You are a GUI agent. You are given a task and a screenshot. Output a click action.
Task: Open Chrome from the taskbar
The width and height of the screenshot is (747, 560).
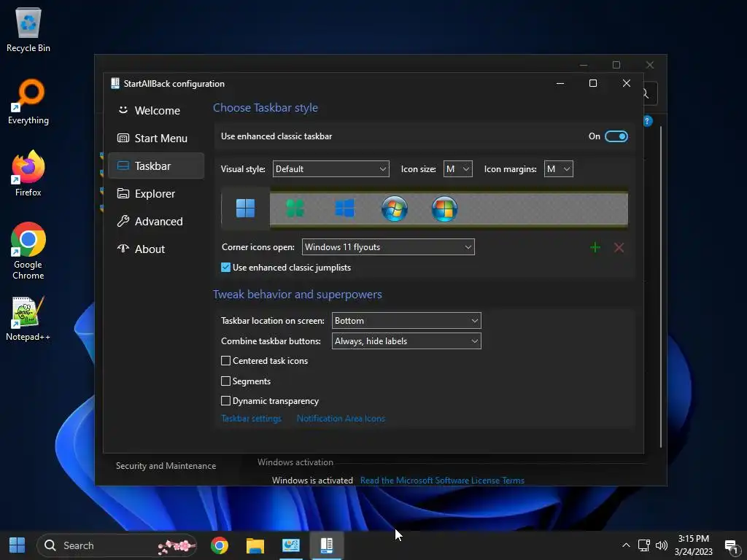pyautogui.click(x=219, y=545)
